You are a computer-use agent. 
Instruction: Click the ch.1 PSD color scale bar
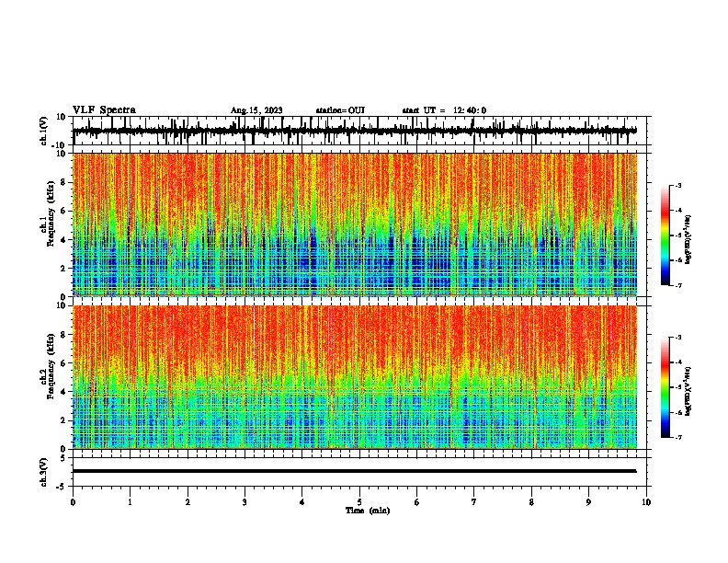tap(665, 236)
